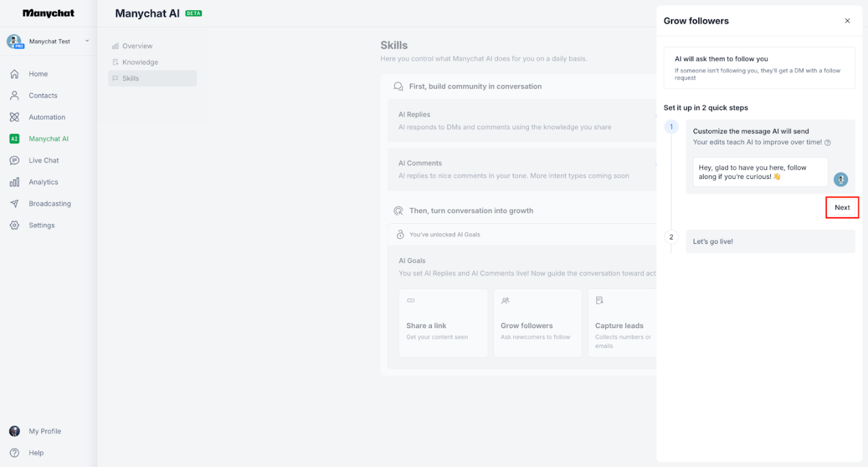Click the Next button in Grow followers
This screenshot has width=868, height=467.
842,207
